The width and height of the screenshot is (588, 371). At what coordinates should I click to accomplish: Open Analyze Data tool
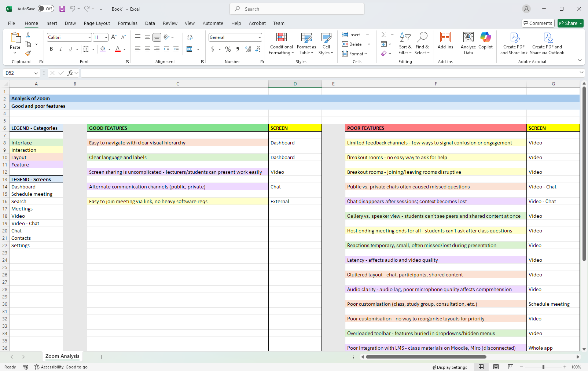(468, 44)
